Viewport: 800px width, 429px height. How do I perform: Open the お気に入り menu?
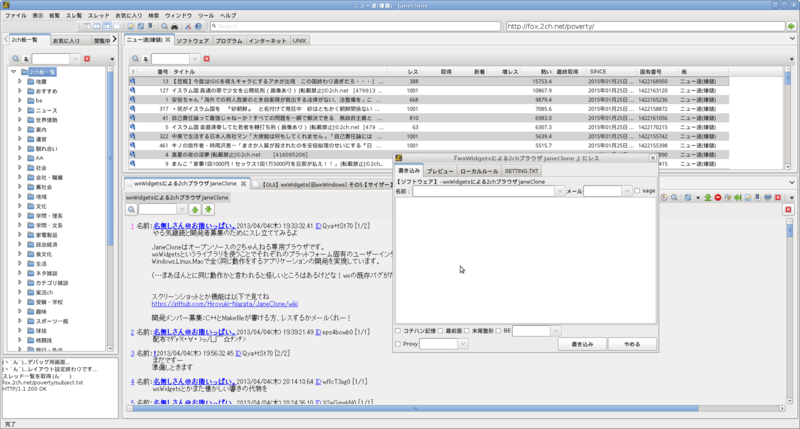coord(129,16)
